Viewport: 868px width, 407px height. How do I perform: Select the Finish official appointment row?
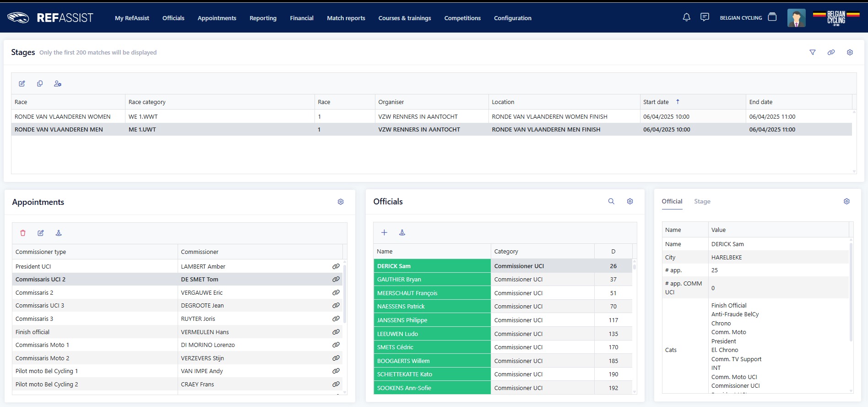[x=33, y=332]
